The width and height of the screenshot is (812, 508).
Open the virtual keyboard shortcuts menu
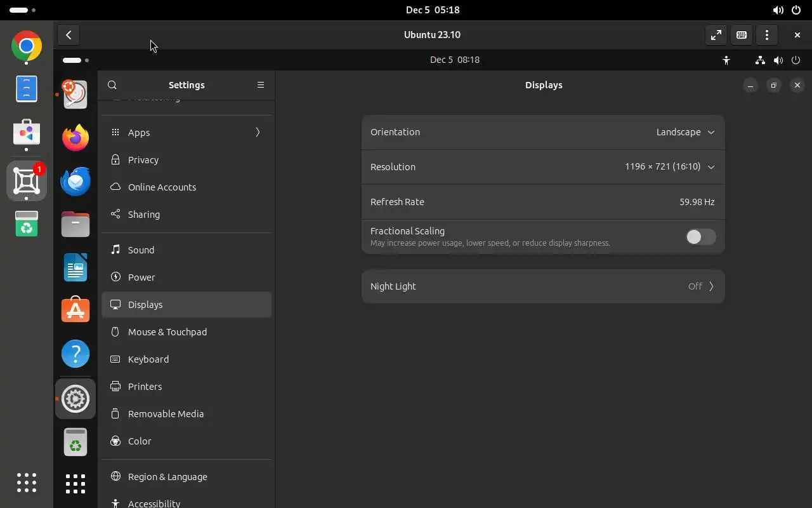742,35
